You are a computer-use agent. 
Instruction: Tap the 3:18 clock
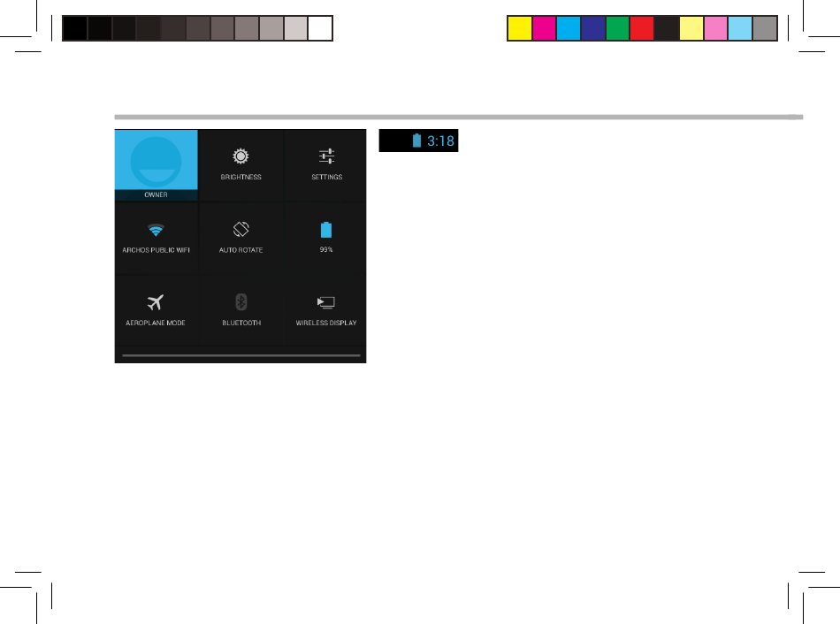click(440, 141)
